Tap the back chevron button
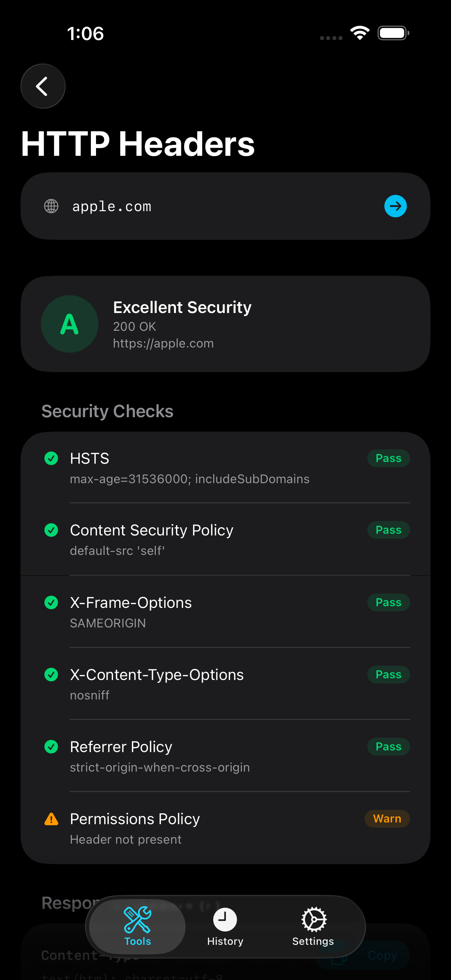The image size is (451, 980). tap(43, 86)
